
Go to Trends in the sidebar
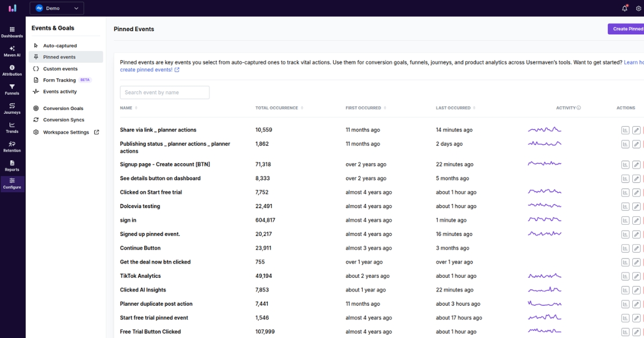coord(12,128)
